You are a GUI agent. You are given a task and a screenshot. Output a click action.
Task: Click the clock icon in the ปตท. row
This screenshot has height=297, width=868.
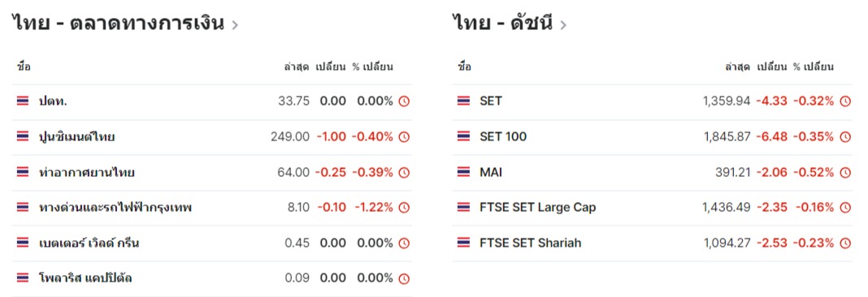tap(404, 101)
